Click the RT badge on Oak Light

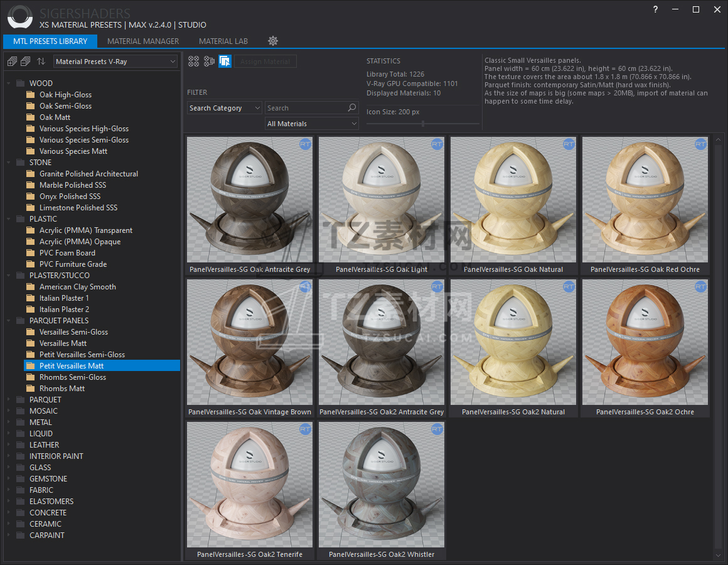coord(437,144)
